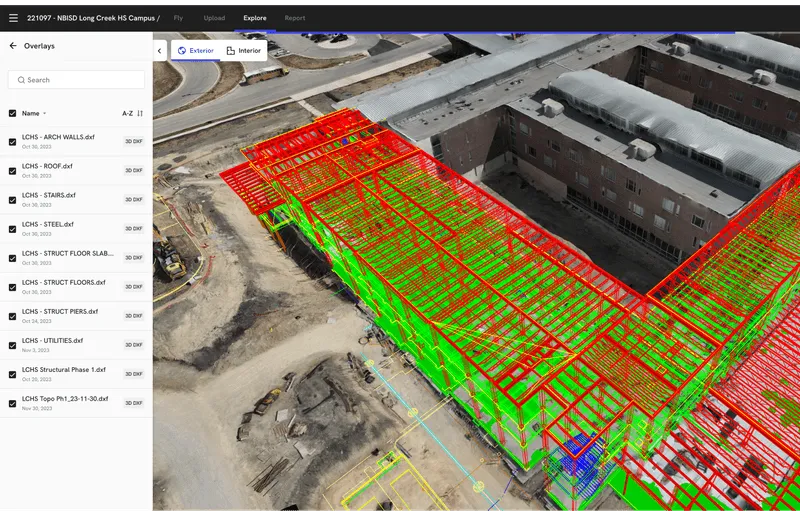Uncheck LCHS Structural Phase 1.dxf overlay
Screen dimensions: 800x512
(x=12, y=374)
